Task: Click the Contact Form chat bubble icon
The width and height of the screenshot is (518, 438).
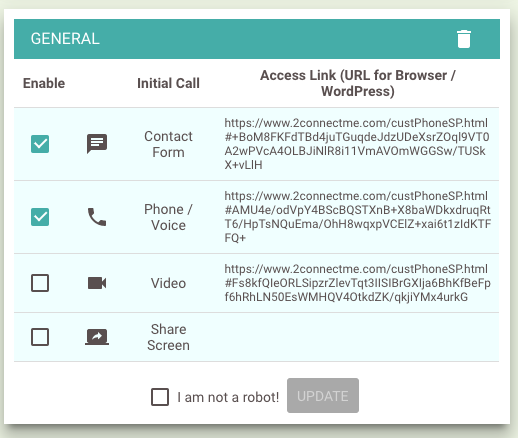Action: (97, 144)
